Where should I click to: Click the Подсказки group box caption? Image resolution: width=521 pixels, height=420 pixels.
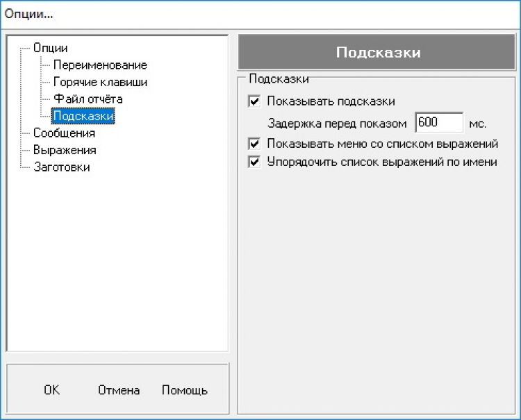pyautogui.click(x=279, y=79)
